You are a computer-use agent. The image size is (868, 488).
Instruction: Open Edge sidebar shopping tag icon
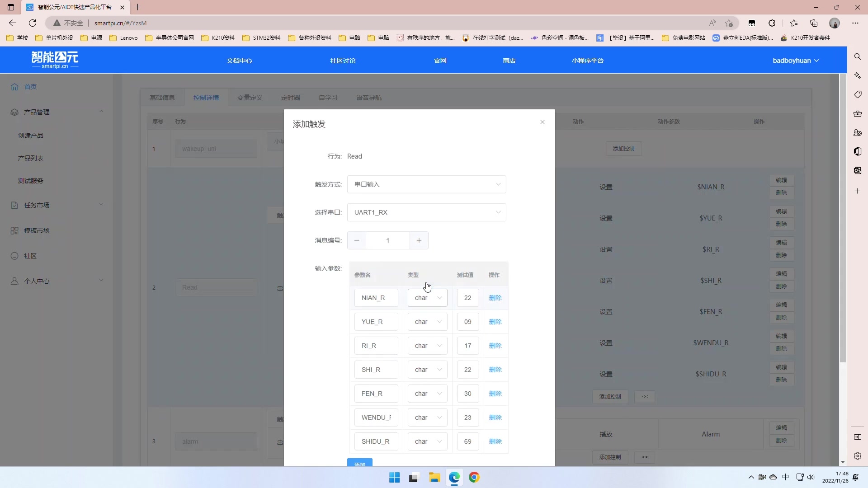(858, 94)
